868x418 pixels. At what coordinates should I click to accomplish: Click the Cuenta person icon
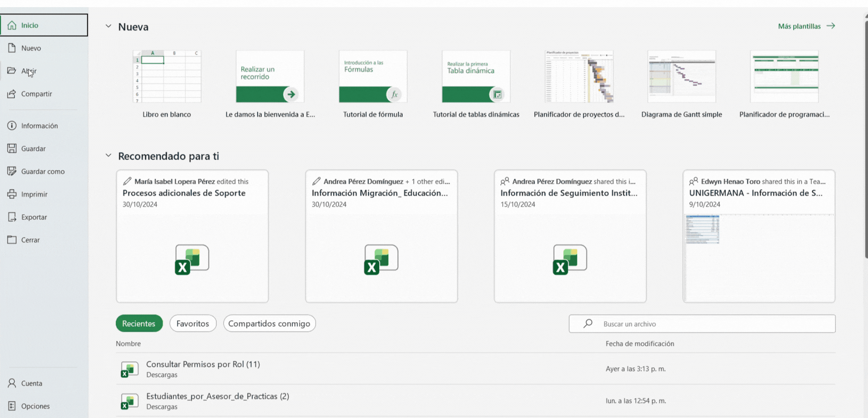(x=12, y=383)
